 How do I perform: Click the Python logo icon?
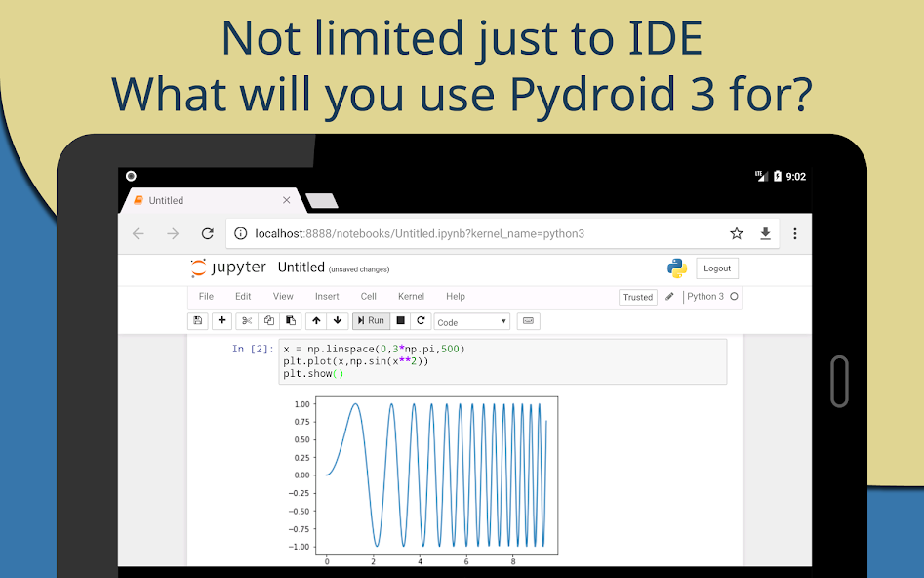tap(676, 268)
